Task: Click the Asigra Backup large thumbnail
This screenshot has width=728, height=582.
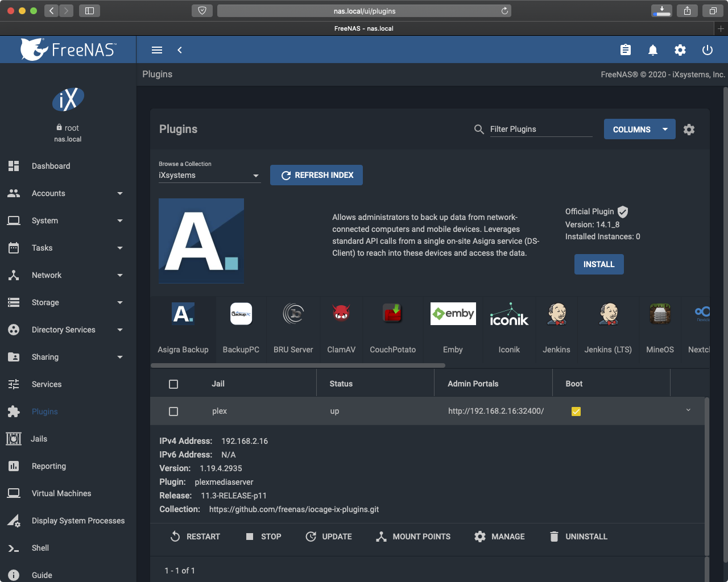Action: click(201, 241)
